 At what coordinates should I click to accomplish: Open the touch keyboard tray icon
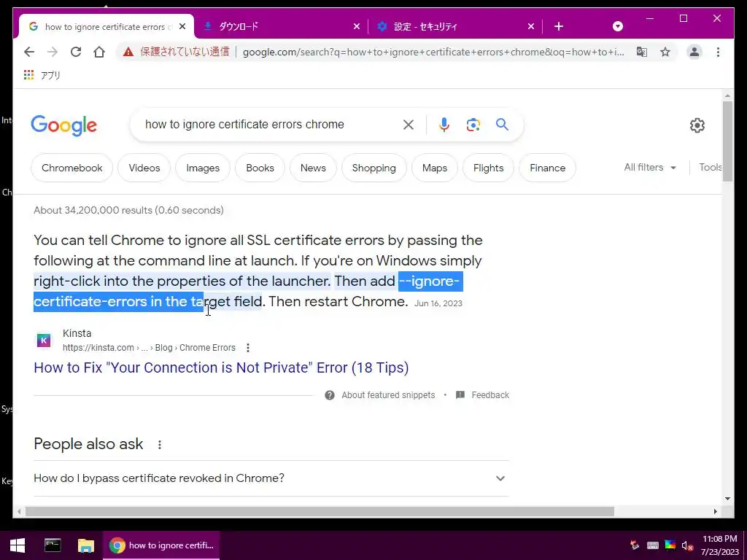click(x=653, y=545)
